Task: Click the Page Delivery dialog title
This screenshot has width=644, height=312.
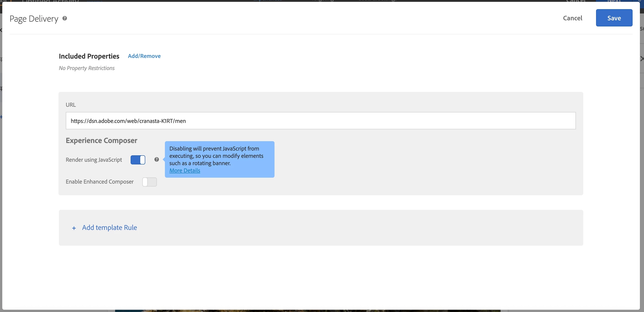Action: 34,19
